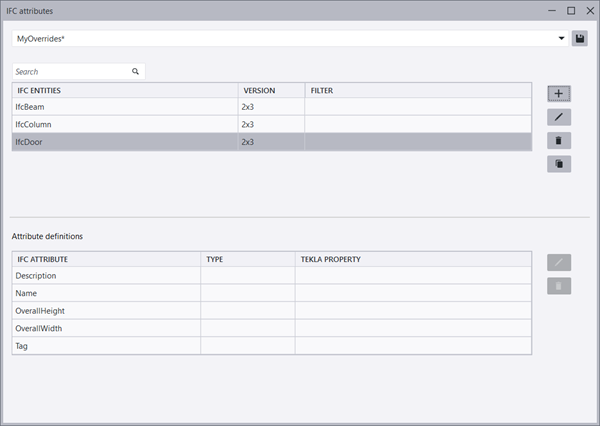
Task: Save the MyOverrides settings with the disk icon
Action: click(x=580, y=38)
